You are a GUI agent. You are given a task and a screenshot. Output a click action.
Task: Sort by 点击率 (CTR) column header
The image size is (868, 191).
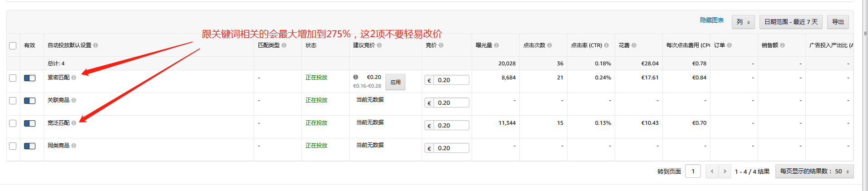tap(587, 45)
